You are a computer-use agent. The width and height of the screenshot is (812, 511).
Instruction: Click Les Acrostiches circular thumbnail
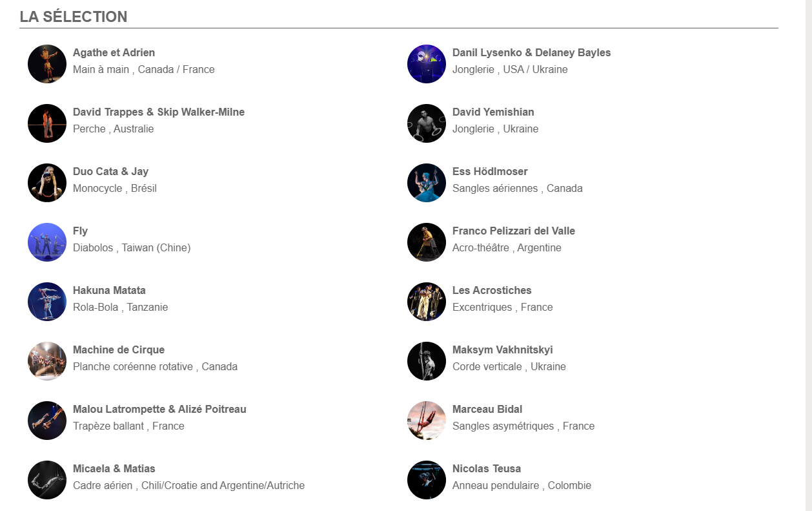(x=427, y=302)
